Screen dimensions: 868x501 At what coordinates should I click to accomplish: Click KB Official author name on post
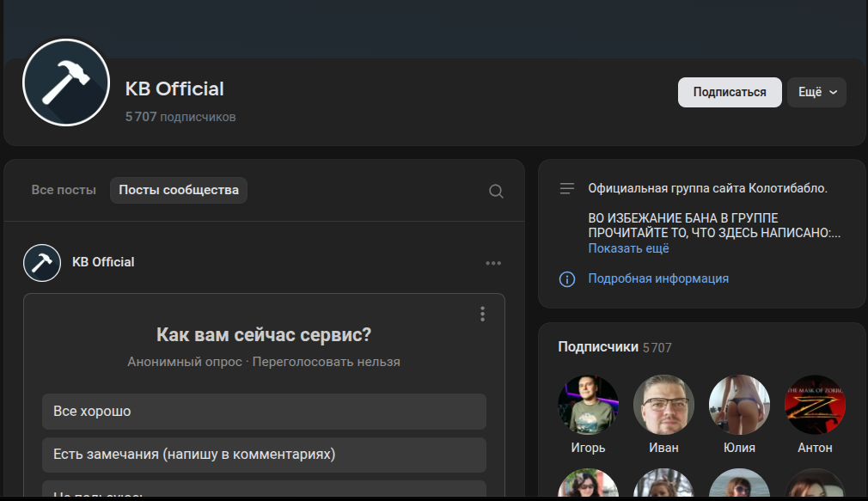click(103, 262)
